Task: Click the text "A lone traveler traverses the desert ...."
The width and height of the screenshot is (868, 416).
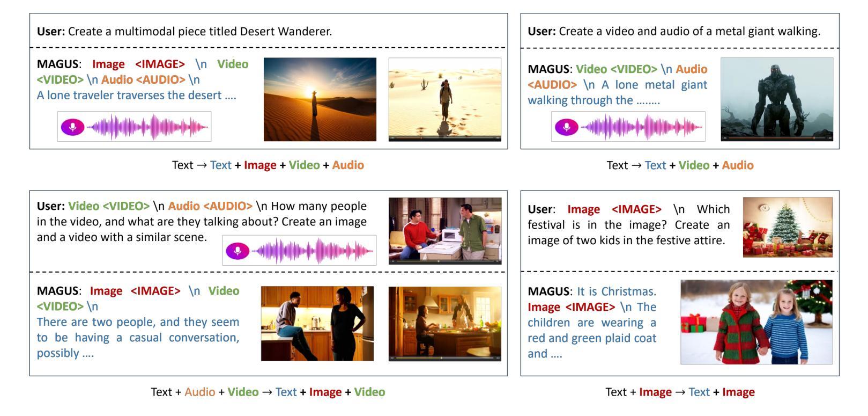Action: click(136, 95)
